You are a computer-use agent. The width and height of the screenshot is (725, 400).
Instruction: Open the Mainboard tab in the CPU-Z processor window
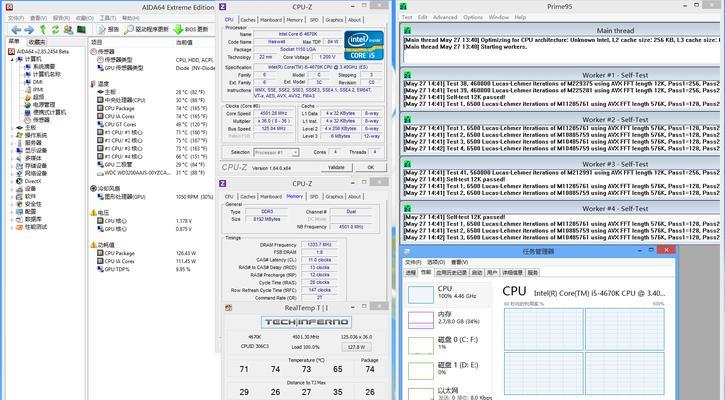pyautogui.click(x=271, y=20)
